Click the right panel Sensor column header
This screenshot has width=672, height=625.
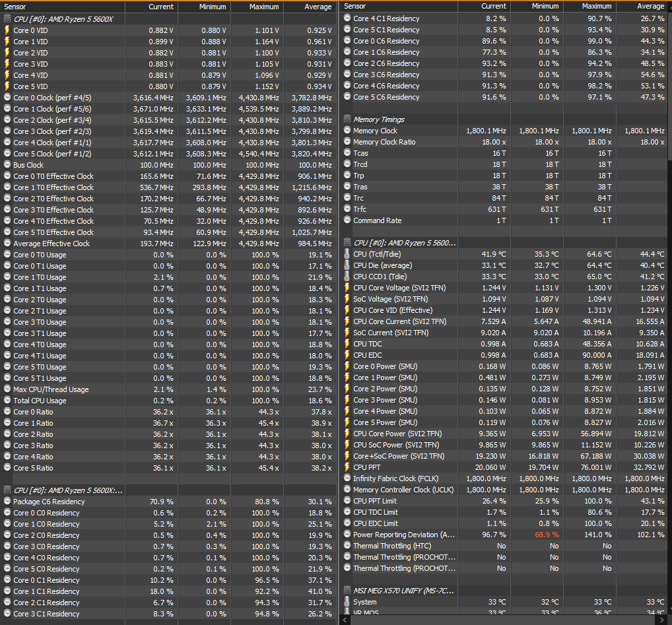(x=399, y=7)
